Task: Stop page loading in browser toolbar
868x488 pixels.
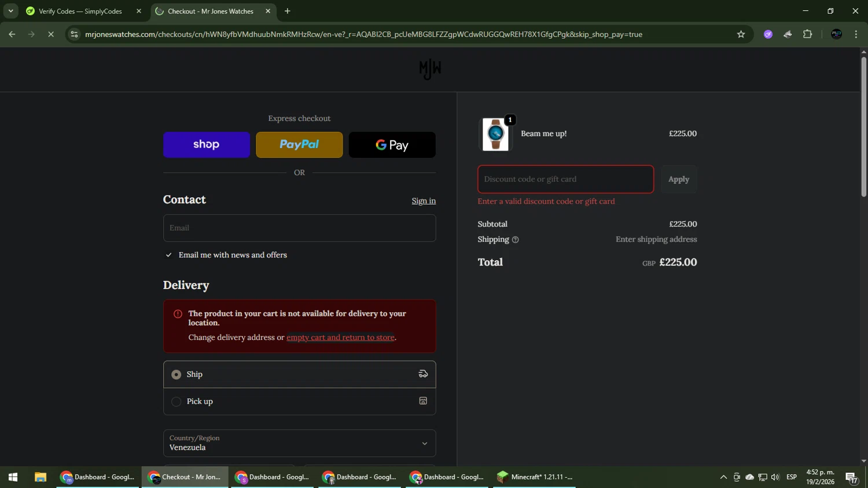Action: pyautogui.click(x=51, y=34)
